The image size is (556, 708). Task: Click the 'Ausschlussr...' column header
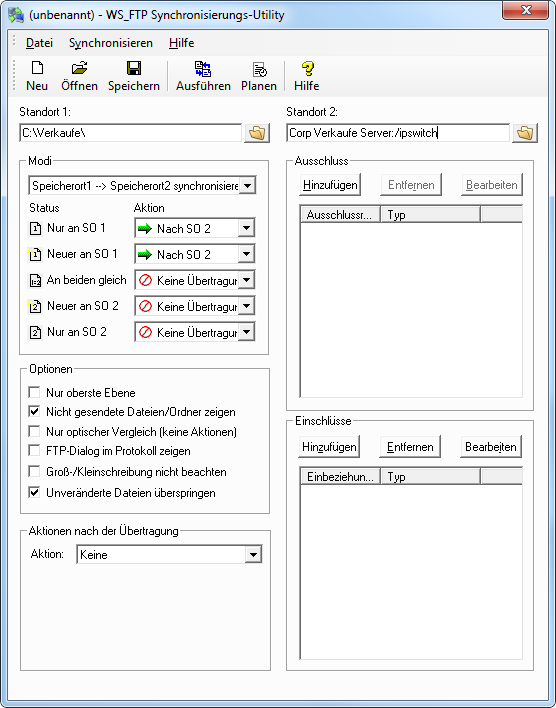pyautogui.click(x=341, y=214)
